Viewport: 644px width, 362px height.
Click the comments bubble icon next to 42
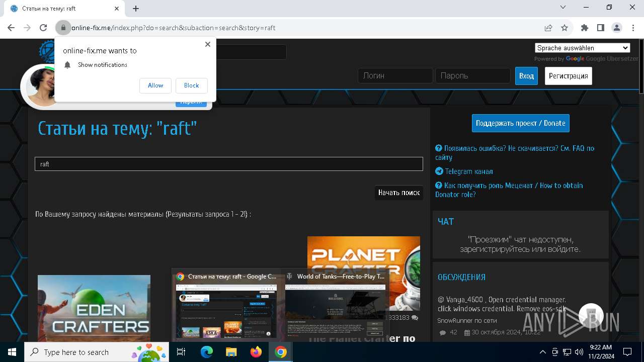click(x=443, y=333)
